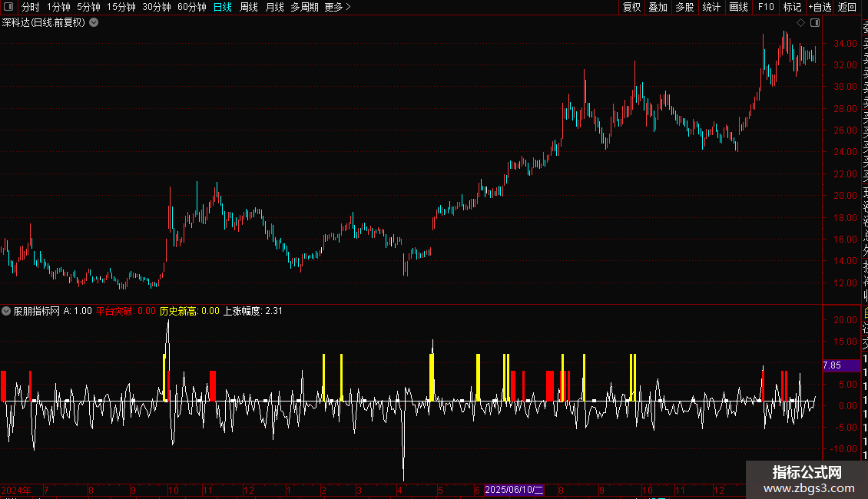Click the 股朋指标网 indicator name
The image size is (868, 499).
point(37,311)
